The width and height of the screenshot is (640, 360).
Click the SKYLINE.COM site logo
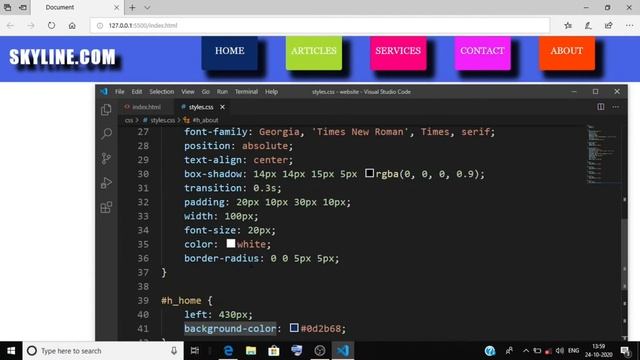pos(62,57)
